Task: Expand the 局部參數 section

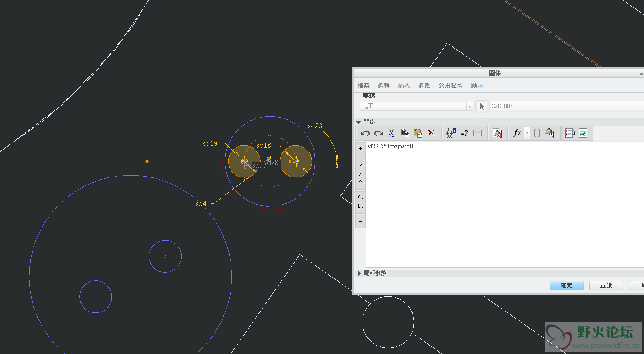Action: (x=359, y=273)
